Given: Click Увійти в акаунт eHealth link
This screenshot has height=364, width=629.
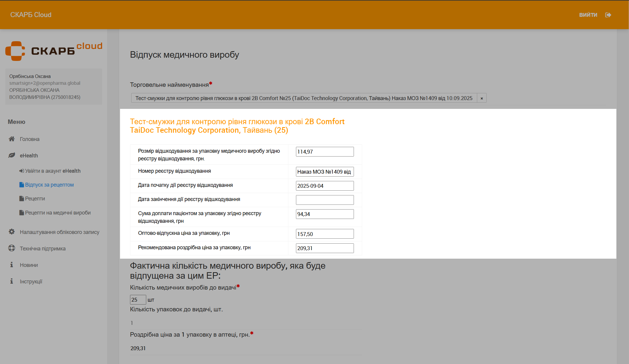Looking at the screenshot, I should pos(52,171).
